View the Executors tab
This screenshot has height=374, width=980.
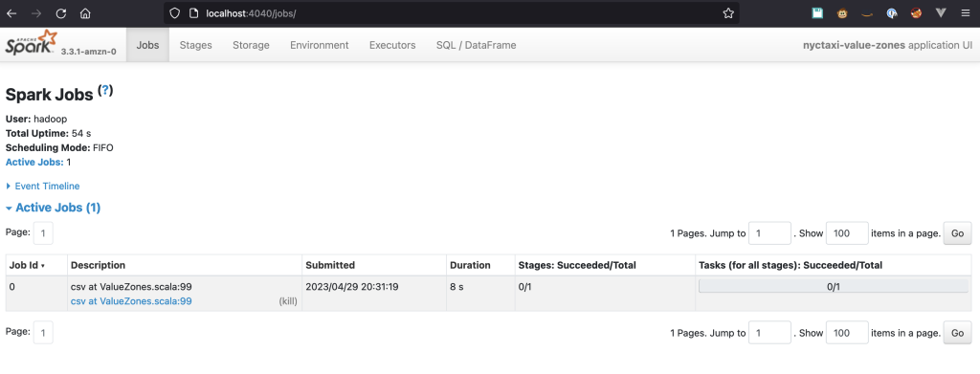click(392, 45)
